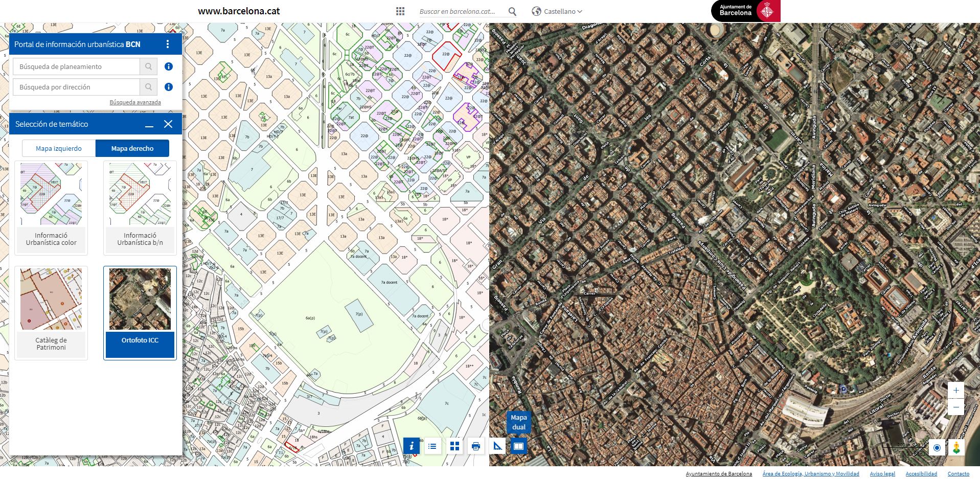Select the measurement ruler tool
The height and width of the screenshot is (479, 980).
click(x=497, y=446)
